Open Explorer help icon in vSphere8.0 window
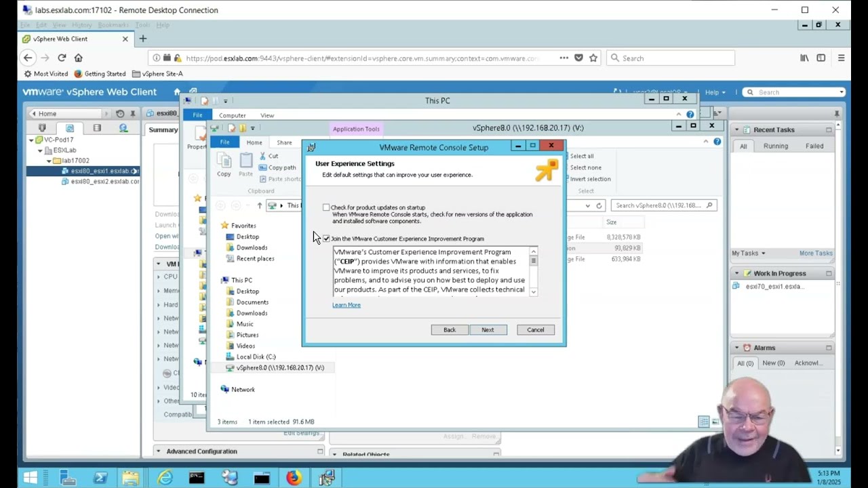 click(x=717, y=142)
